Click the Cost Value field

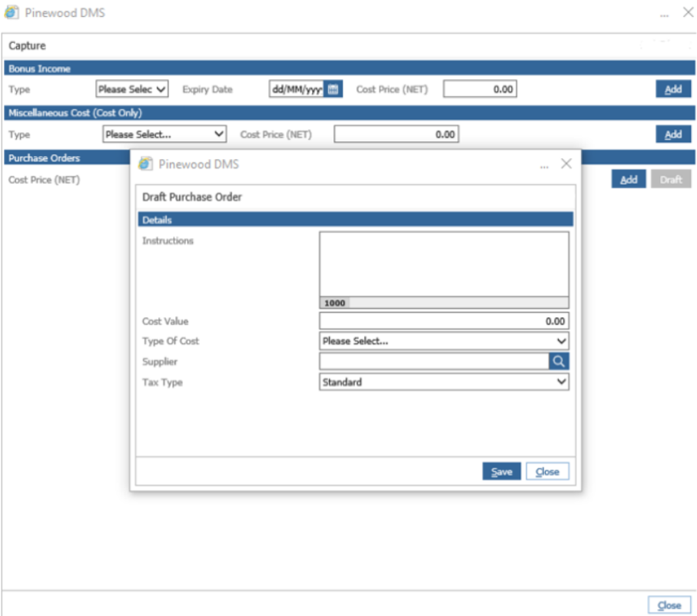click(444, 321)
